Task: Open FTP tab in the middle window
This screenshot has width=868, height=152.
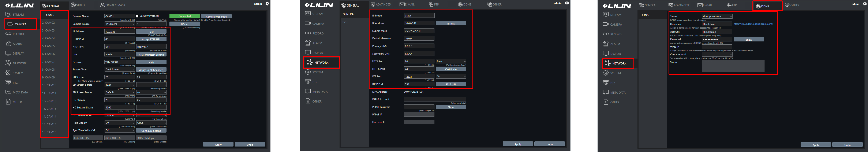Action: click(434, 4)
